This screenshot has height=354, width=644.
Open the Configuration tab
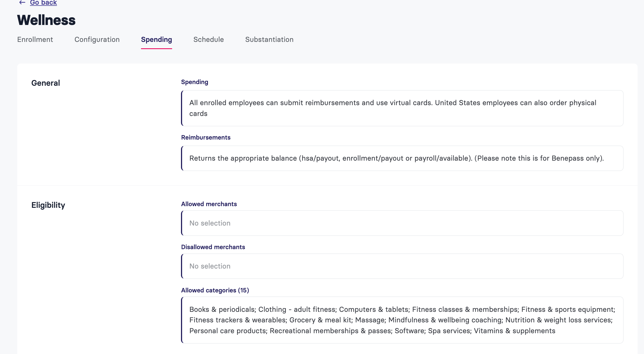(x=97, y=39)
